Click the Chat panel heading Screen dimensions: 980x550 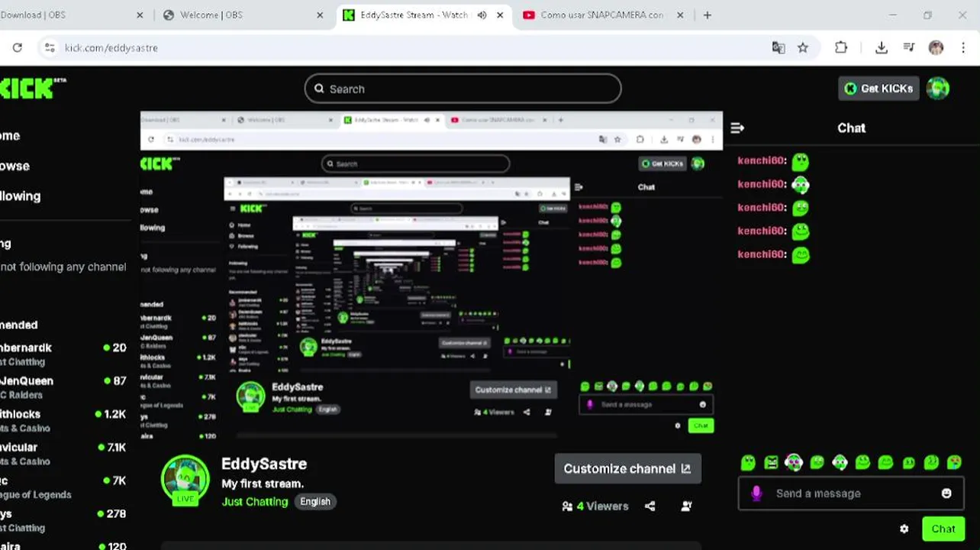(851, 128)
